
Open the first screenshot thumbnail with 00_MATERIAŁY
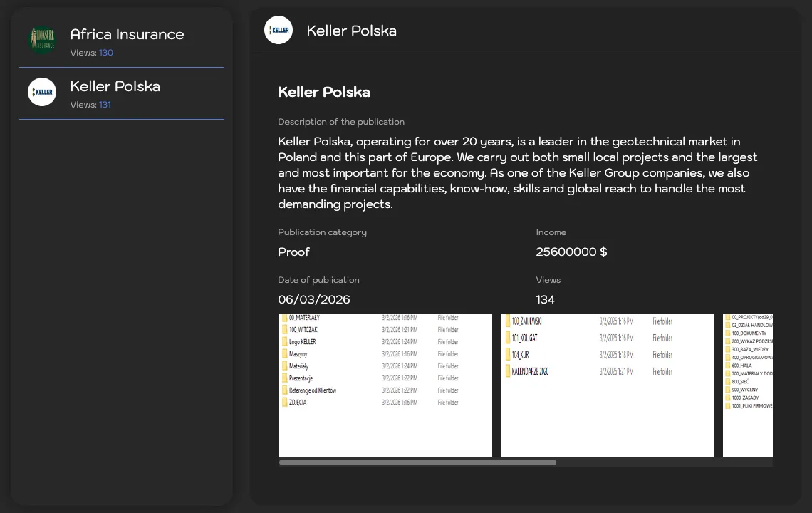(385, 385)
